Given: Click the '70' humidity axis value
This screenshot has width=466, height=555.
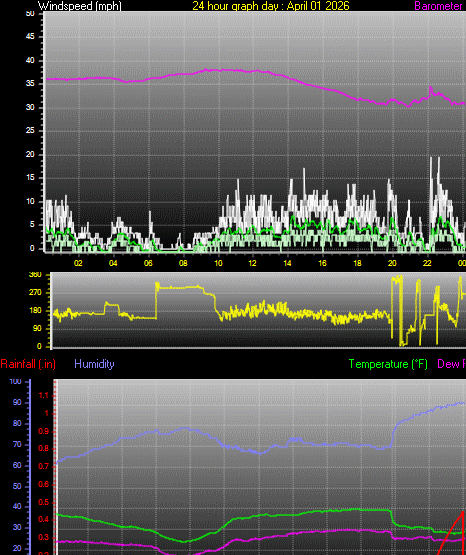Looking at the screenshot, I should click(x=17, y=444).
